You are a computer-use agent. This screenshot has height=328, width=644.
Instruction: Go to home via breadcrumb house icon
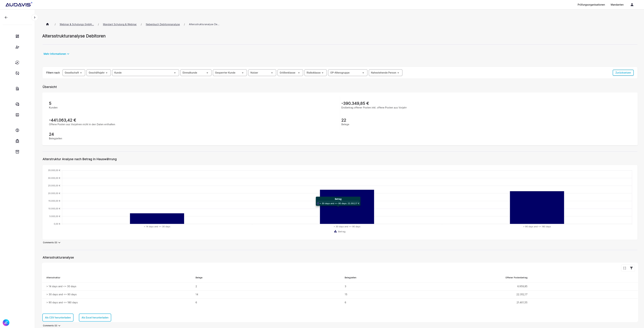point(47,24)
